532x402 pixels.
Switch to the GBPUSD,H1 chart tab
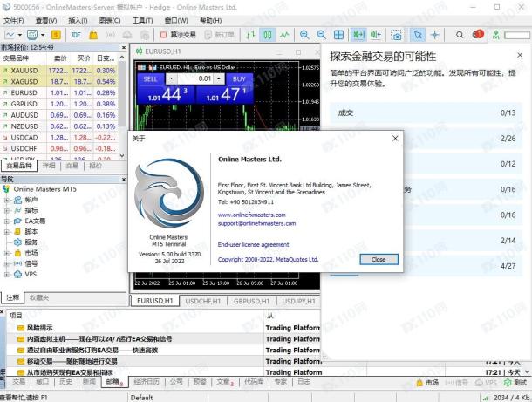coord(251,301)
